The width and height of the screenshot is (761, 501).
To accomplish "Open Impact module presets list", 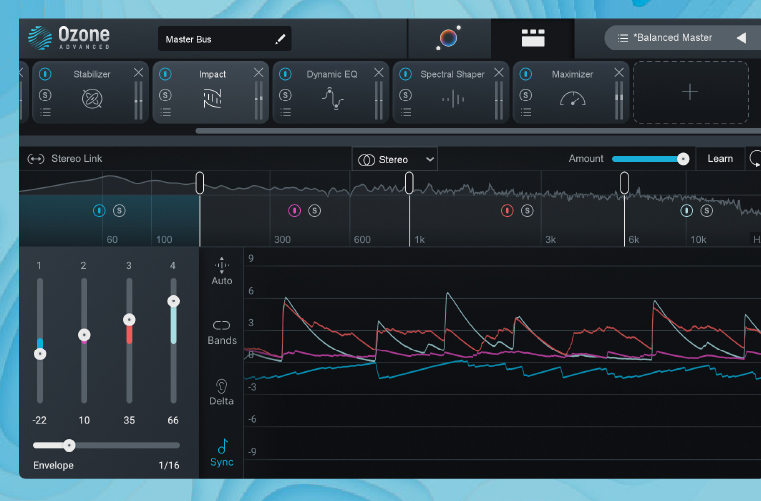I will pos(165,113).
